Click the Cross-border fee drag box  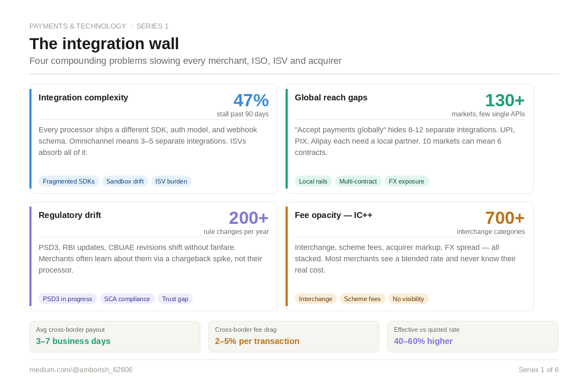tap(294, 336)
